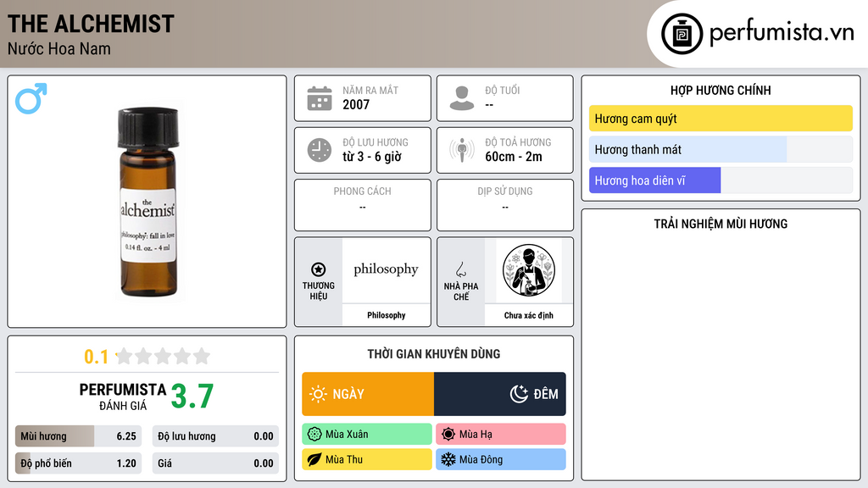Click the Hương hoa diên vĩ accord bar

pos(721,180)
